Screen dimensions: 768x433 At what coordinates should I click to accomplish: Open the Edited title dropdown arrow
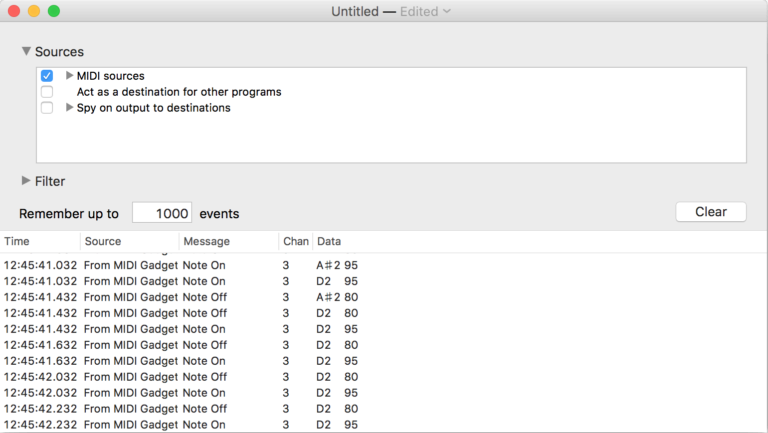[446, 11]
